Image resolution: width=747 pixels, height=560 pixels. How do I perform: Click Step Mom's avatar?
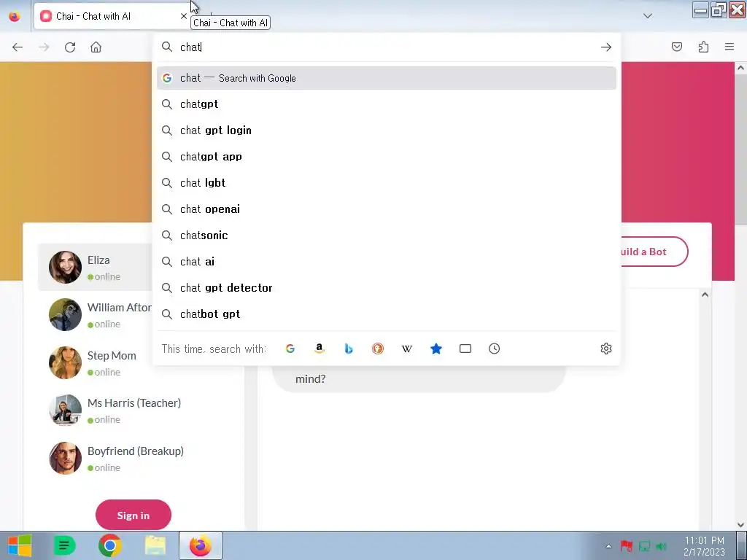click(65, 363)
